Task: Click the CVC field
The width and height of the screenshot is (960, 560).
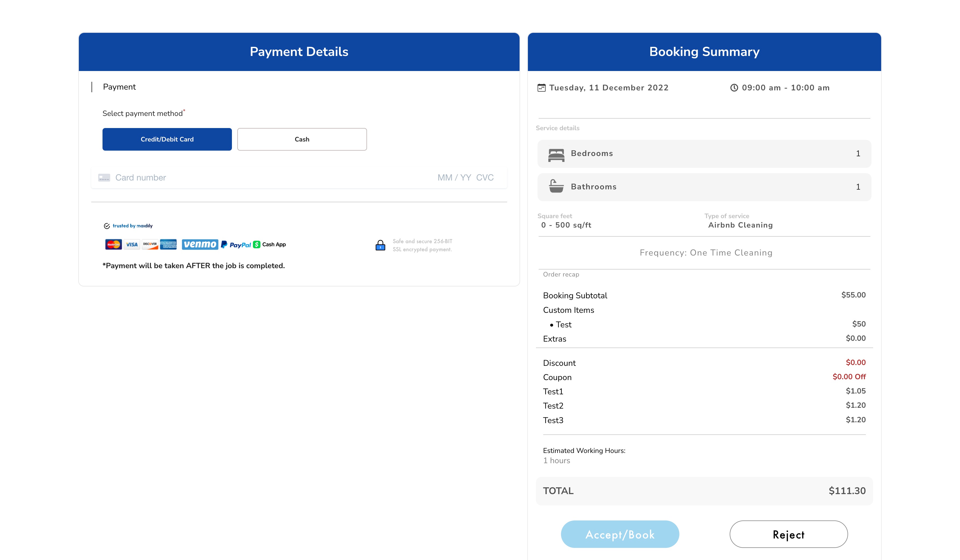Action: [x=485, y=178]
